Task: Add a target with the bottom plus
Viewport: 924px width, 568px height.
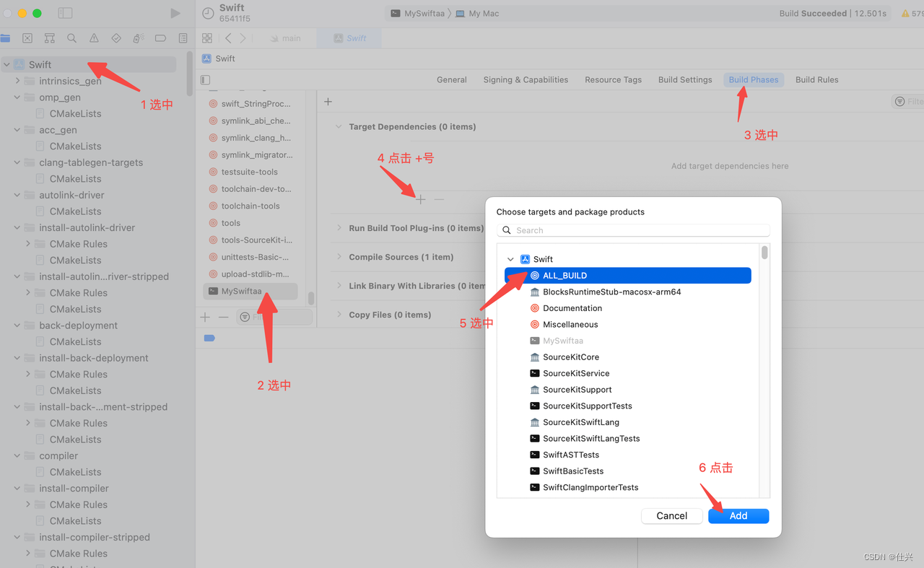Action: 205,317
